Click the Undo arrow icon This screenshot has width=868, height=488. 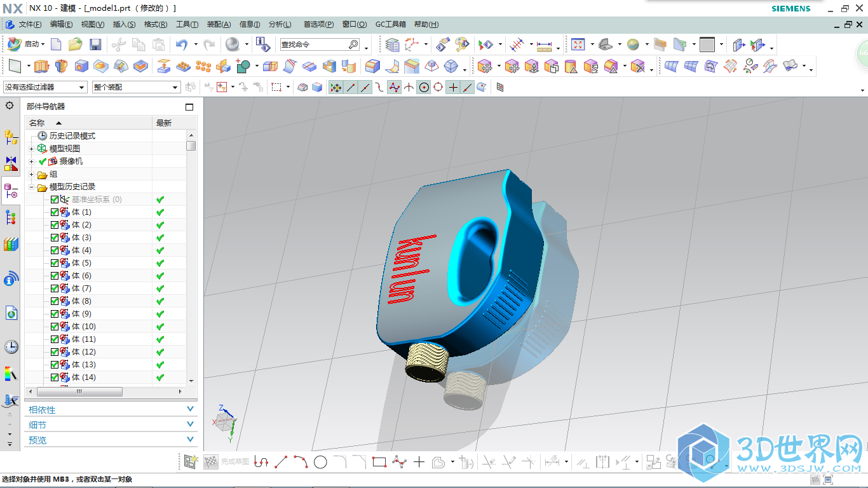(182, 44)
